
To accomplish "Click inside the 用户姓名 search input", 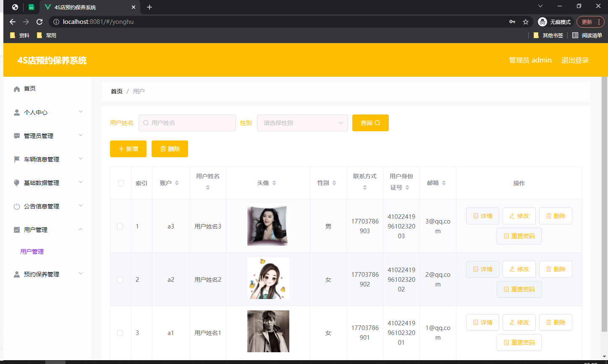I will click(x=187, y=123).
